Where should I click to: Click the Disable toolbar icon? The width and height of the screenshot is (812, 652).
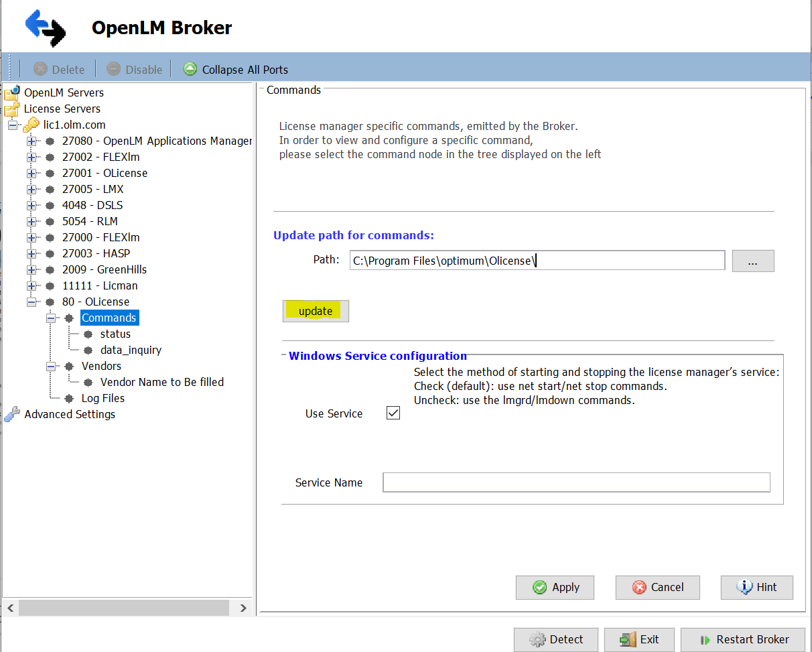[x=114, y=69]
